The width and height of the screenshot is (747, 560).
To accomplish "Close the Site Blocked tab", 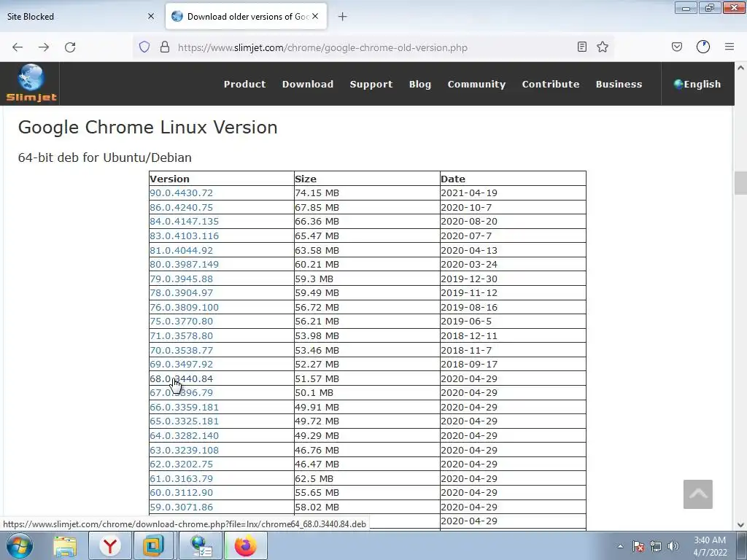I will [151, 16].
